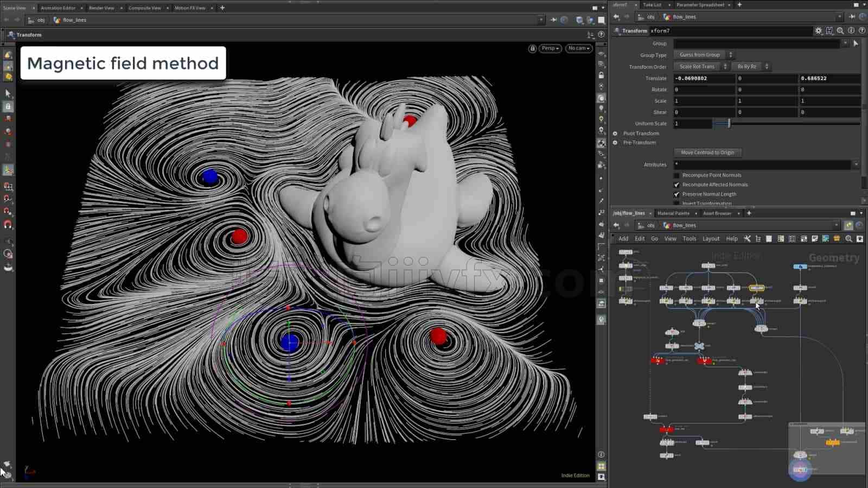
Task: Click the orange sticky note icon in network toolbar
Action: click(x=837, y=239)
